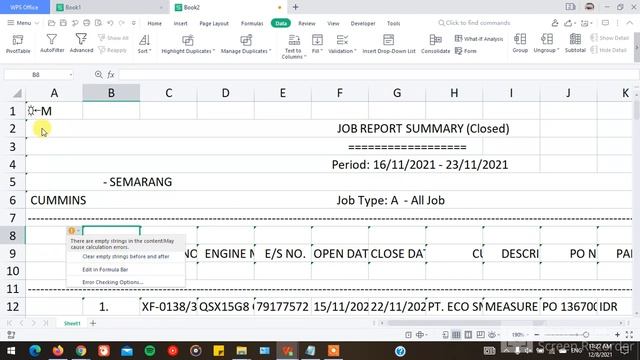This screenshot has height=360, width=640.
Task: Add a new sheet with the plus button
Action: pos(93,323)
